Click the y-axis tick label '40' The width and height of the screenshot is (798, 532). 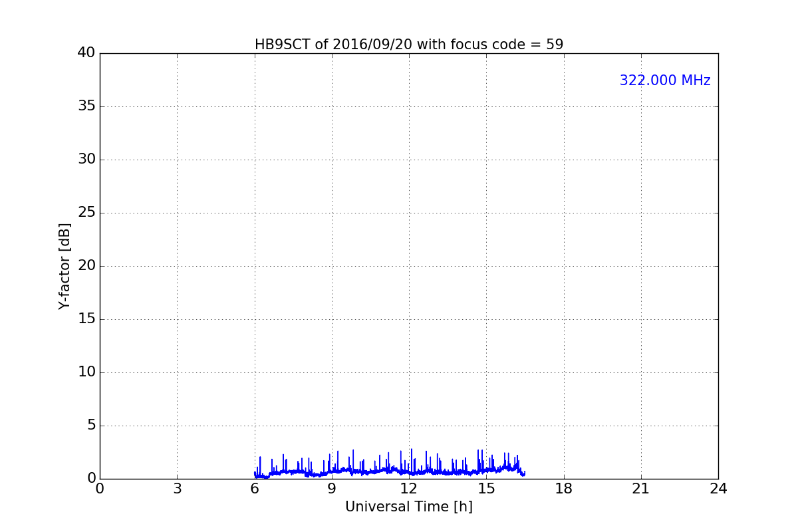click(x=86, y=53)
